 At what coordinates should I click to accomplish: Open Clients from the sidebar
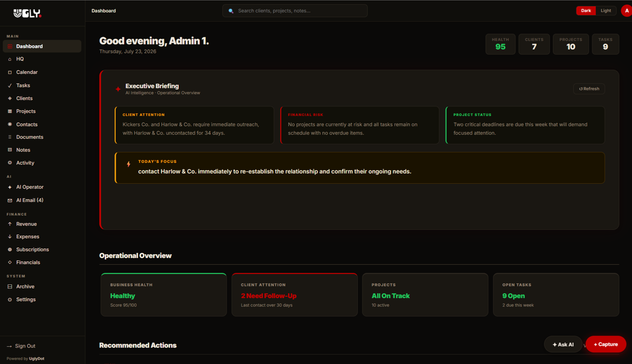(x=42, y=98)
